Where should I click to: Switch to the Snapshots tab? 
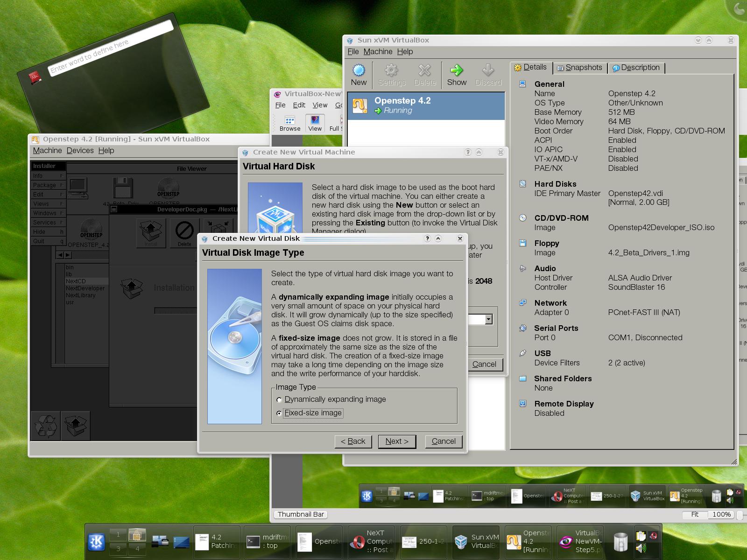pyautogui.click(x=580, y=68)
